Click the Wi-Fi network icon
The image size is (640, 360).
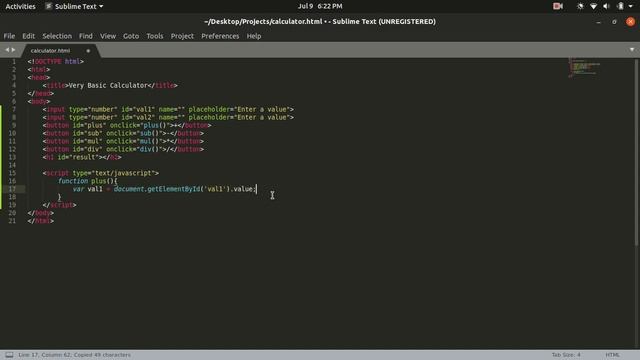pyautogui.click(x=593, y=6)
